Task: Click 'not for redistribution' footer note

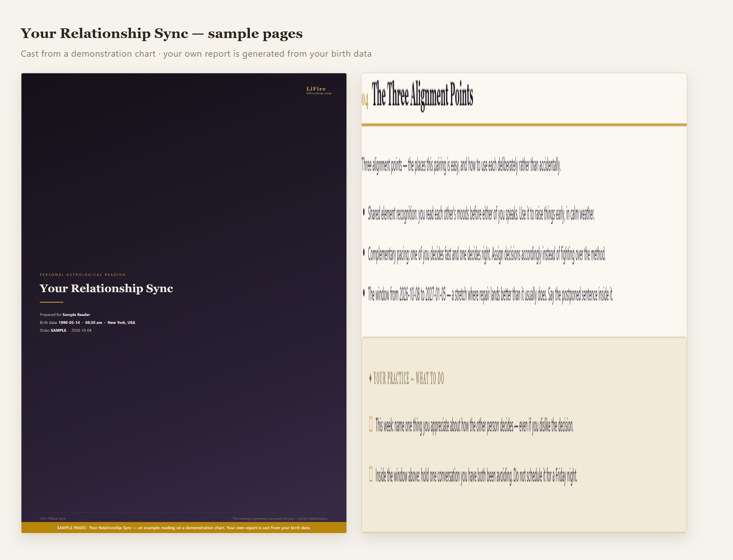Action: point(280,519)
